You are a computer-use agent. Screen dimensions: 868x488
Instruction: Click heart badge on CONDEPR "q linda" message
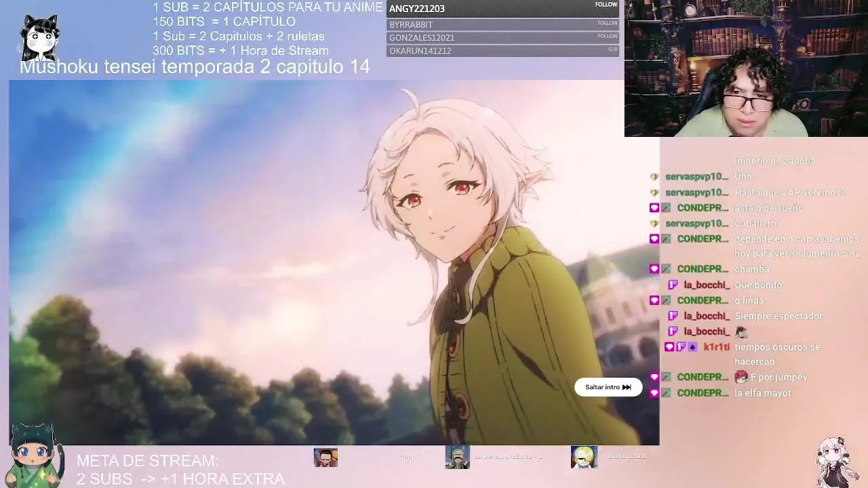click(x=654, y=300)
